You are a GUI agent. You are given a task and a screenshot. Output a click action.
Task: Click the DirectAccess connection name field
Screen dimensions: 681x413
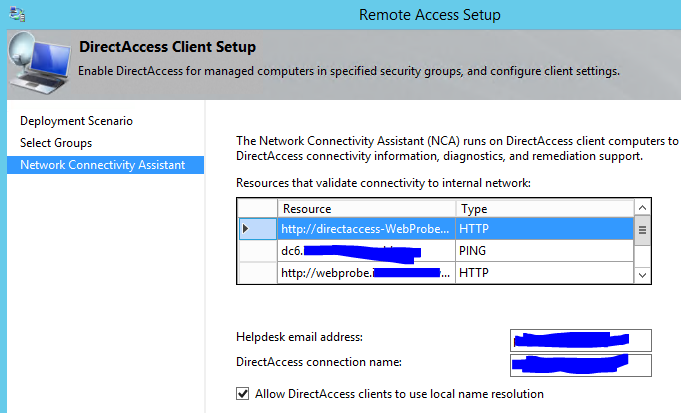[x=581, y=365]
